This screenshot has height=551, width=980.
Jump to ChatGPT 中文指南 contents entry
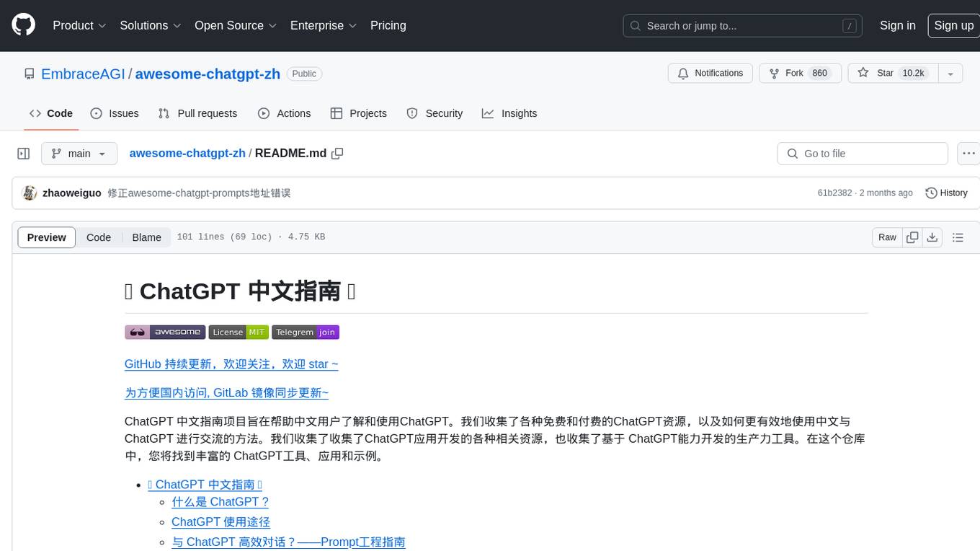click(205, 485)
